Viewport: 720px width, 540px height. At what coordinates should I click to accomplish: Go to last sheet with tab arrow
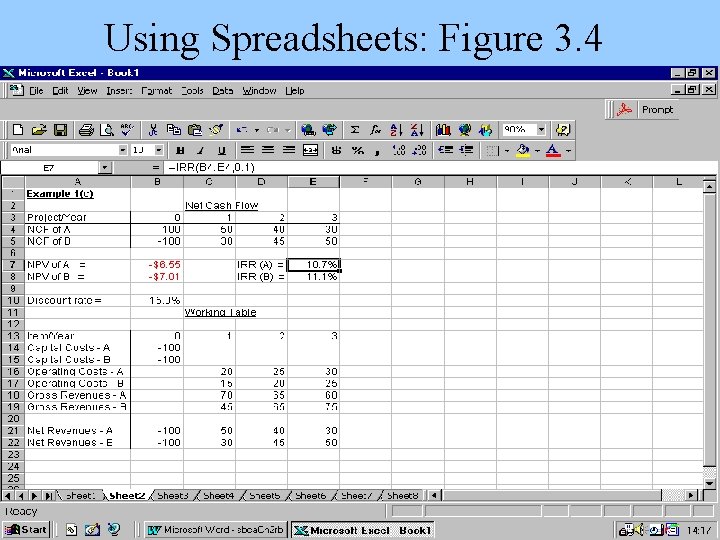click(48, 496)
